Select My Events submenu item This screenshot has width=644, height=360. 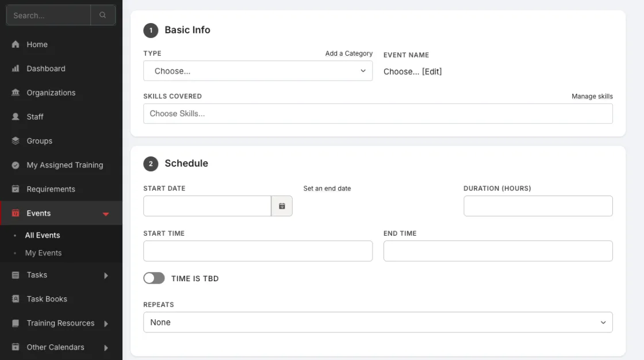click(x=43, y=252)
